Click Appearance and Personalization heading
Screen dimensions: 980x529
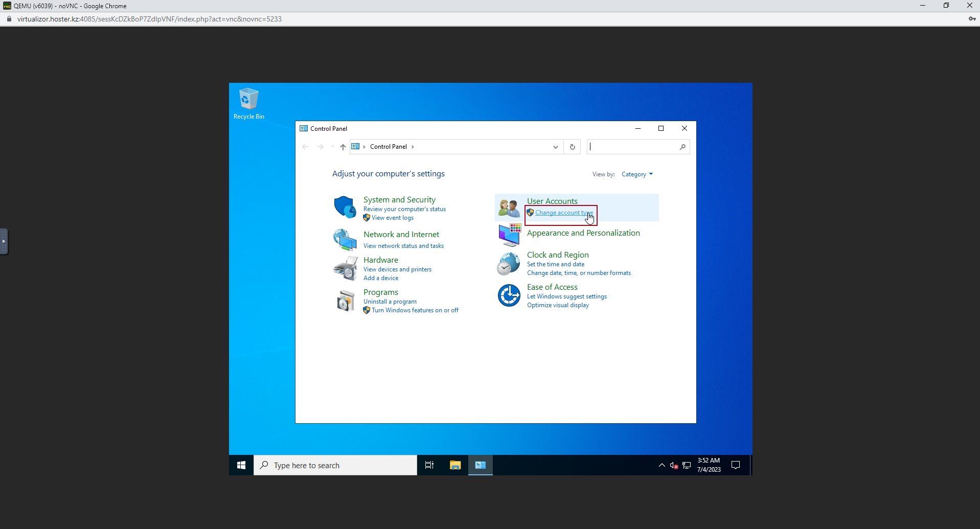(x=583, y=233)
